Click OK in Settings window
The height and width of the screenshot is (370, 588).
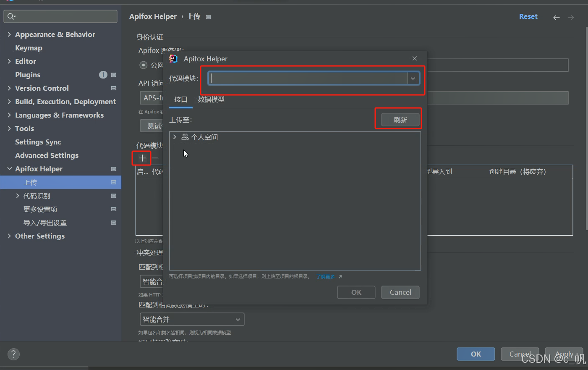click(x=476, y=354)
